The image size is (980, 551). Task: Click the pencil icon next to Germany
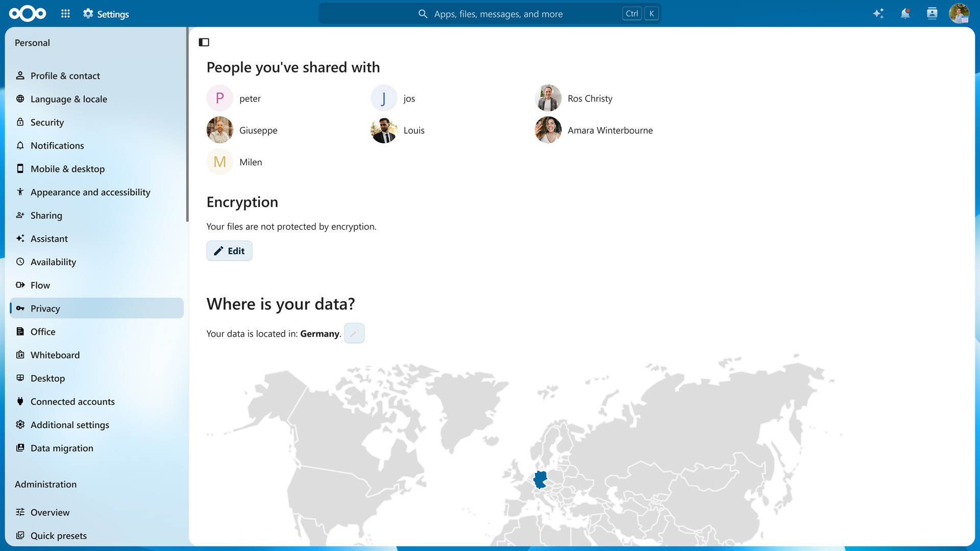pyautogui.click(x=354, y=333)
